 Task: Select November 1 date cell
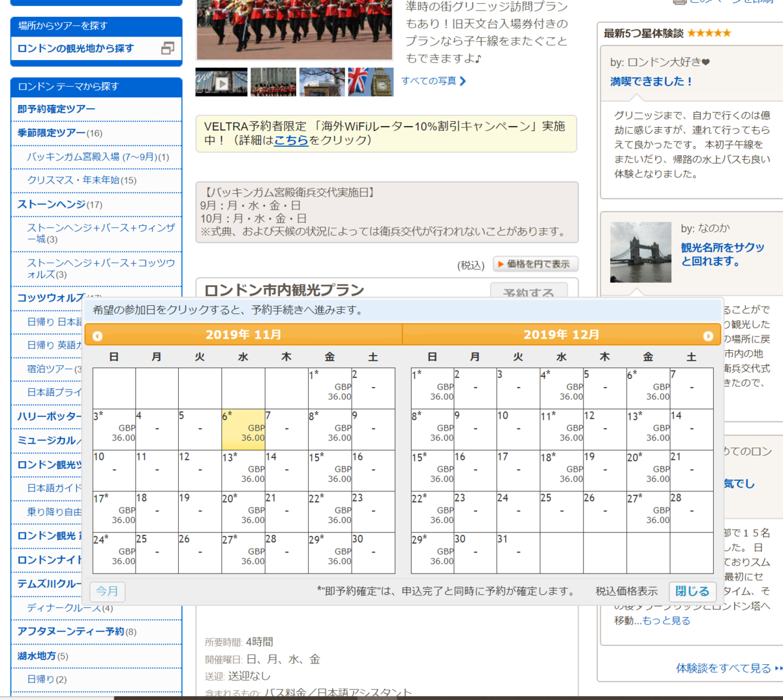[330, 388]
